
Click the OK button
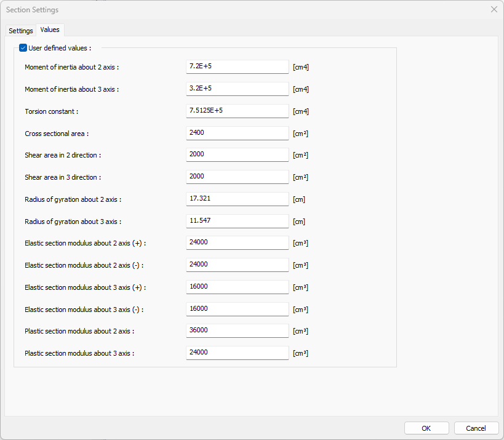pos(426,428)
